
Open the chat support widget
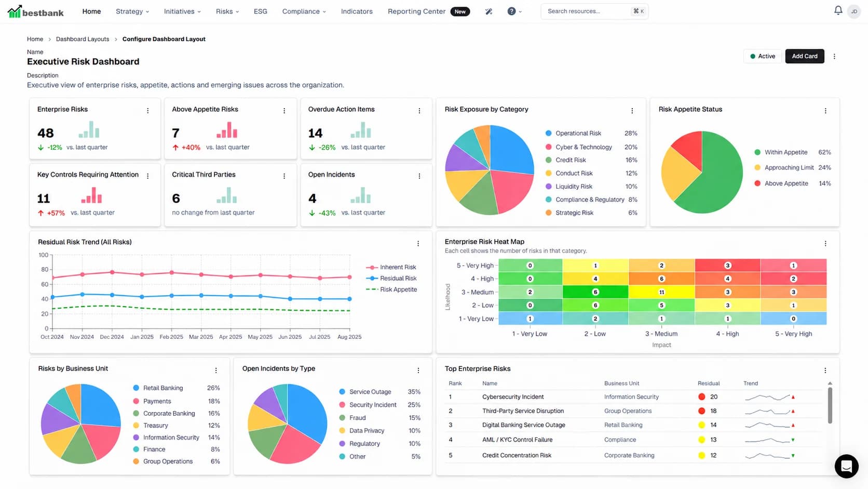846,466
